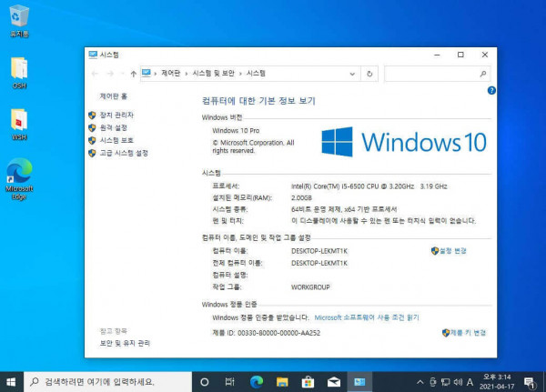Click the microphone tray icon
The image size is (546, 392).
pos(433,382)
